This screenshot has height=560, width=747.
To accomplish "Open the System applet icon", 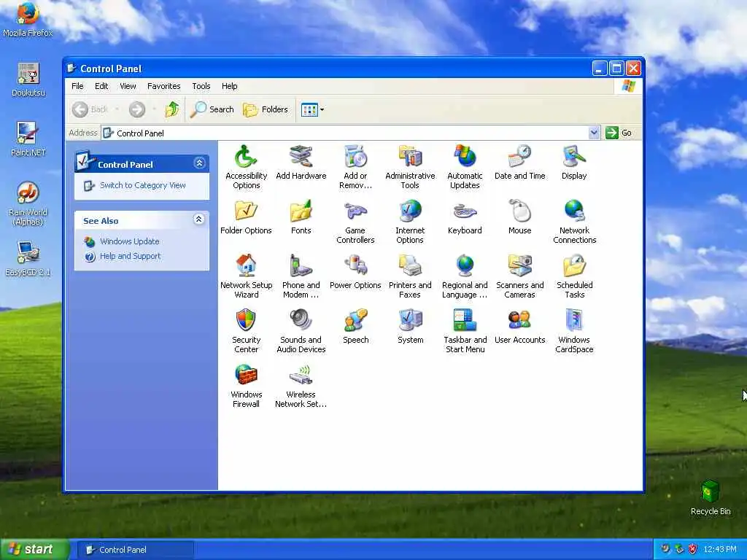I will coord(410,327).
